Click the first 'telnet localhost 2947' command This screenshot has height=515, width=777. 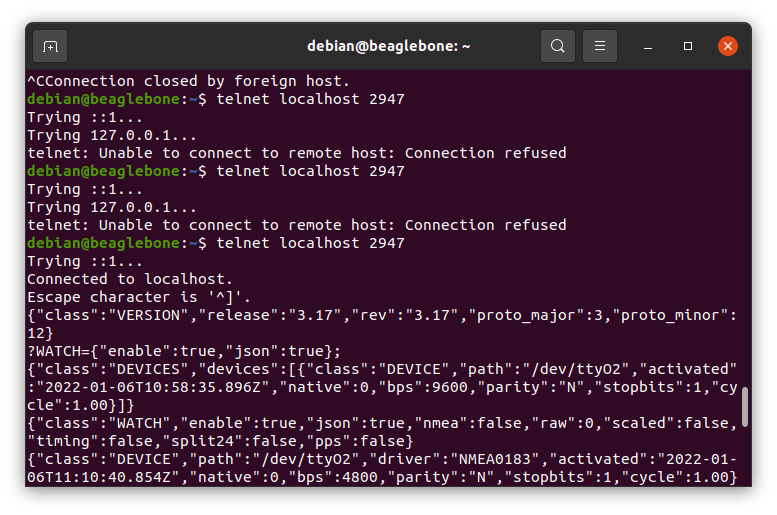click(311, 99)
